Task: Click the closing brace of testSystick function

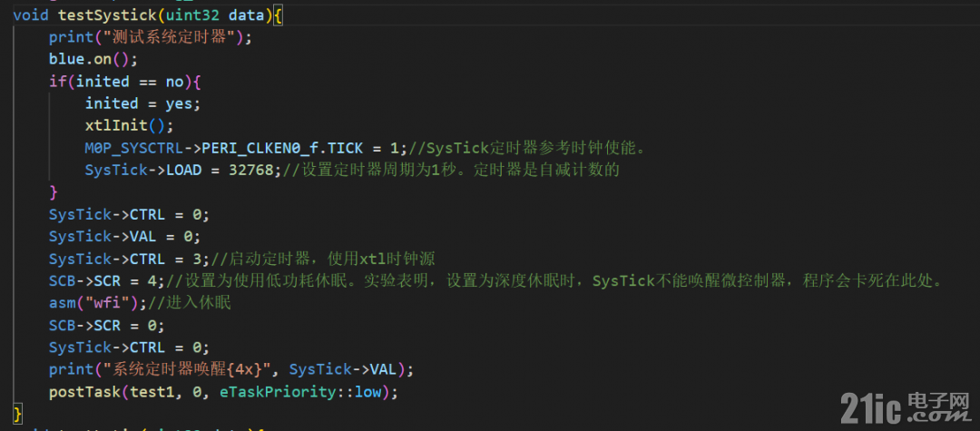Action: click(17, 414)
